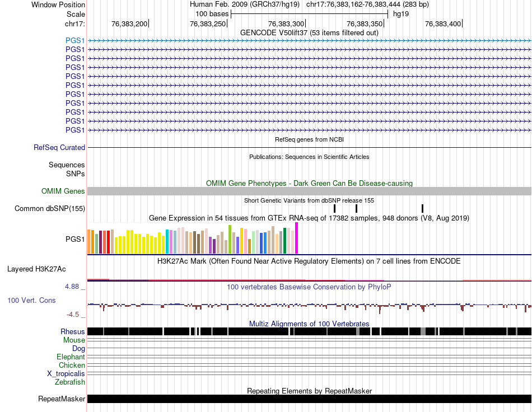
Task: Click the RefSeq Curated gene line
Action: click(309, 148)
